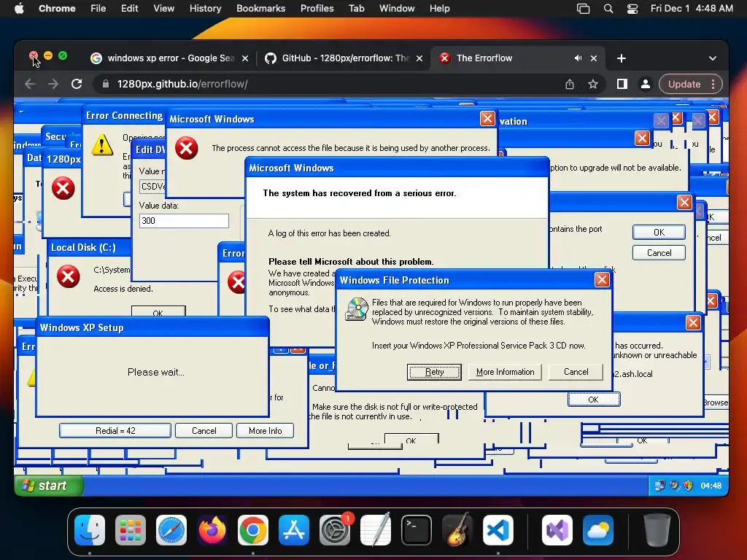The image size is (747, 560).
Task: Expand the tab search chevron
Action: pyautogui.click(x=712, y=58)
